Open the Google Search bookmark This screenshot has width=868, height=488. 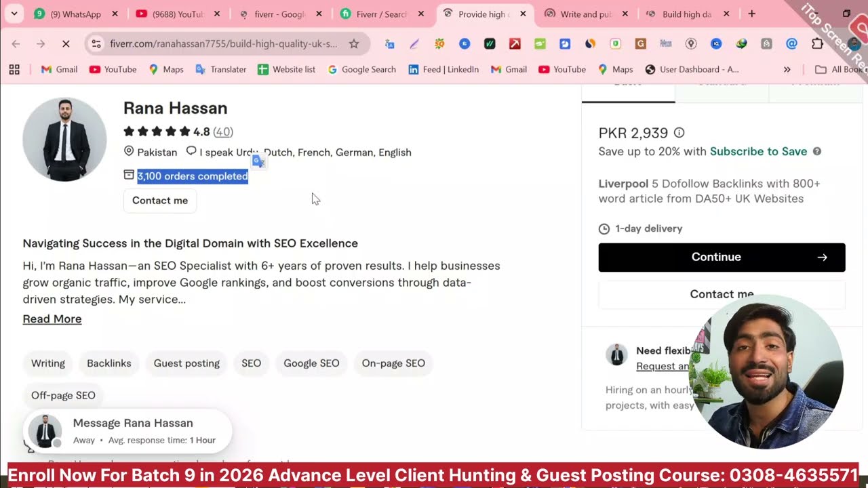point(361,69)
